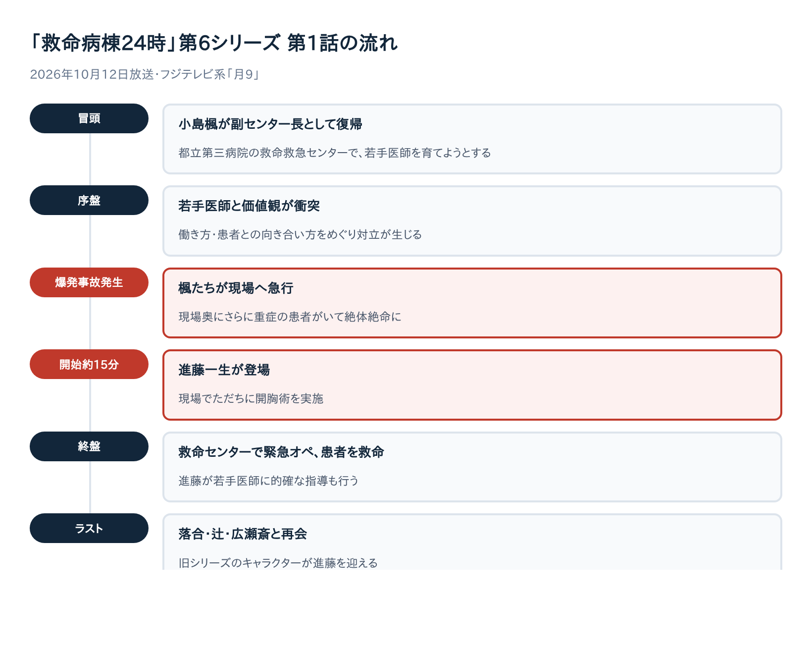Click the text 現場奥にさらに重症の患者がいて絶体絶命に
The image size is (812, 656).
click(x=290, y=317)
